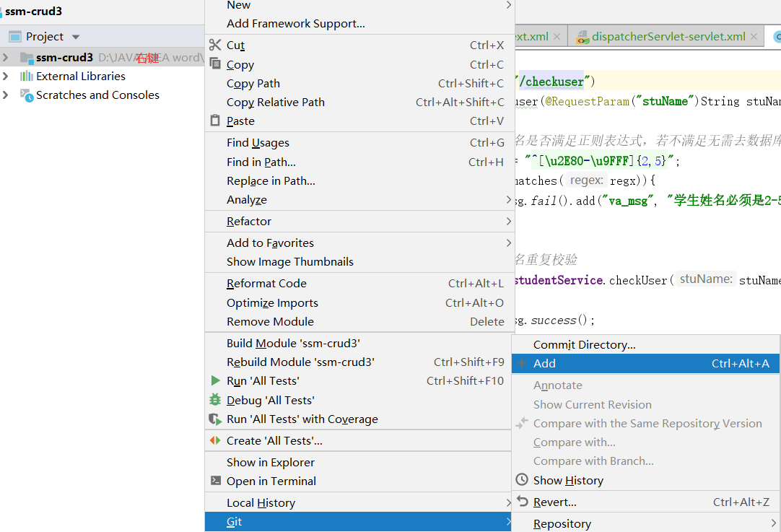Image resolution: width=781 pixels, height=532 pixels.
Task: Click the regex pattern string in editor
Action: tap(599, 161)
